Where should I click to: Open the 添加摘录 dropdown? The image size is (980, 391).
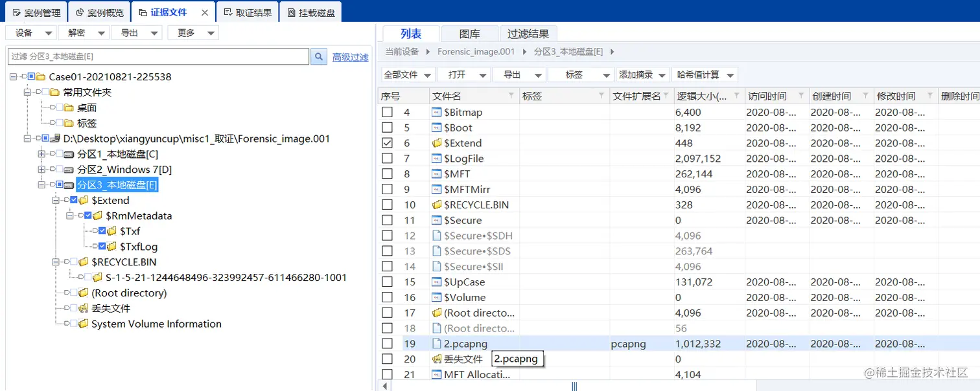(x=642, y=75)
